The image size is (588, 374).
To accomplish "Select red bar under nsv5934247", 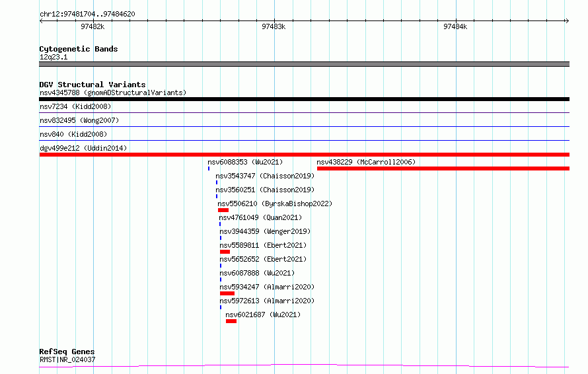I will point(227,294).
